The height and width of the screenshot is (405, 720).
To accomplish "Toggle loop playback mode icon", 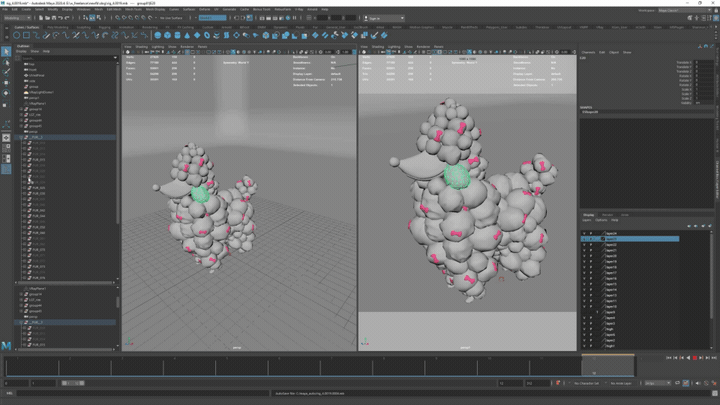I will (677, 383).
